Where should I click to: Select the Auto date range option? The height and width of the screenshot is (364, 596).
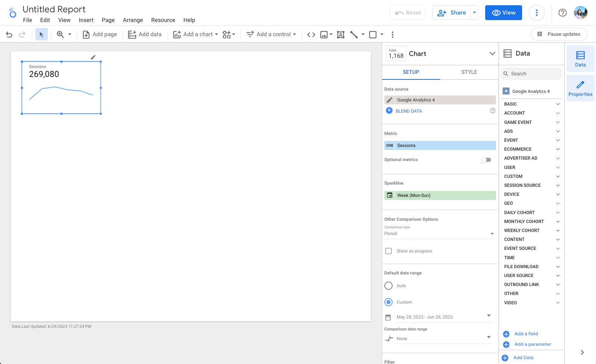pos(389,286)
